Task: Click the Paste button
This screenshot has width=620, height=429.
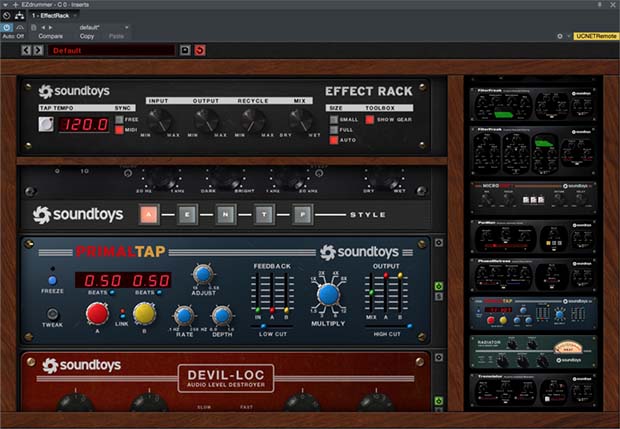Action: [116, 36]
